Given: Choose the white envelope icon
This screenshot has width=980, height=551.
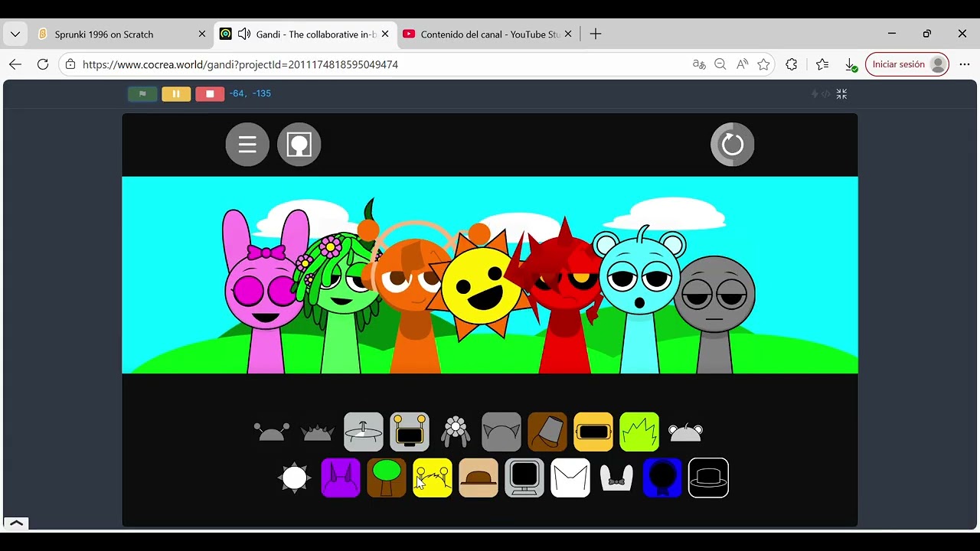Looking at the screenshot, I should click(x=570, y=478).
